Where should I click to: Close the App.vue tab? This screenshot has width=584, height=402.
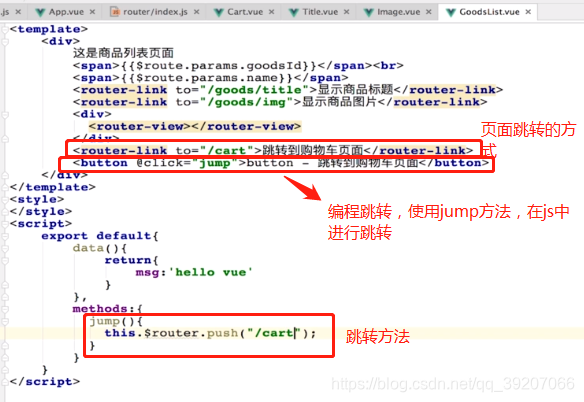coord(92,12)
